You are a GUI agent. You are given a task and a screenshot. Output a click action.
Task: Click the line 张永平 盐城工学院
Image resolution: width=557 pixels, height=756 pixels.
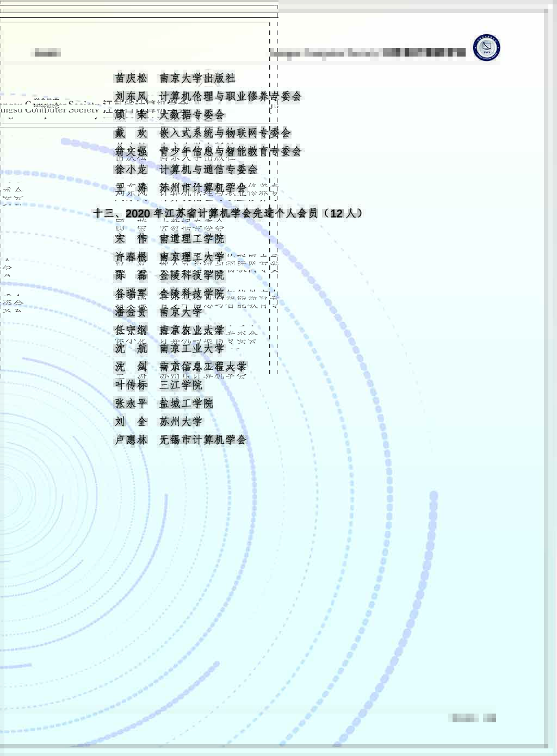(164, 403)
